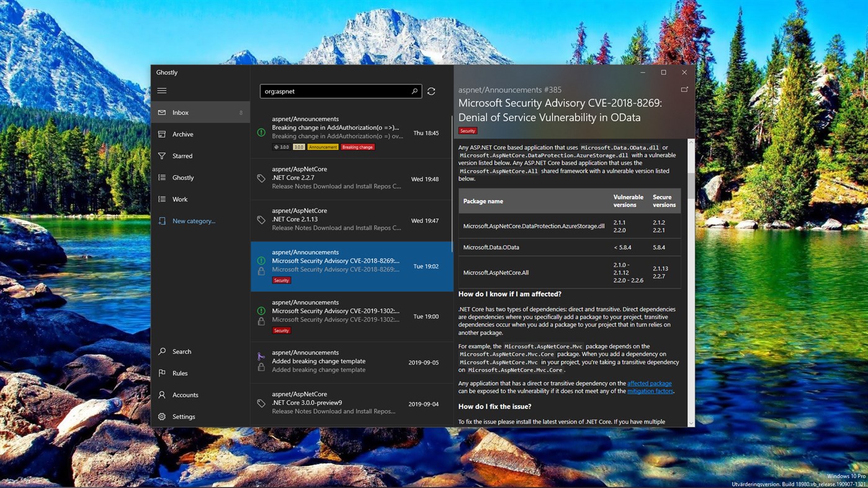
Task: Click the lock icon on Added breaking change template
Action: (261, 367)
